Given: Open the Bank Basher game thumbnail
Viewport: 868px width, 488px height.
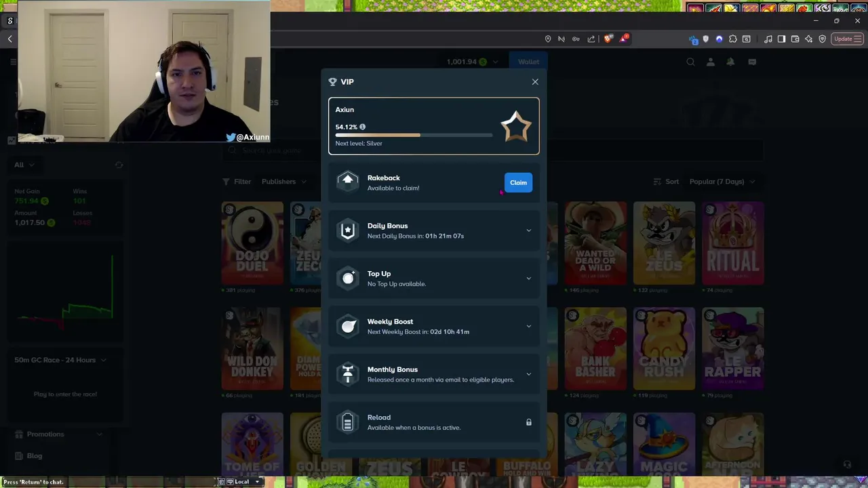Looking at the screenshot, I should pyautogui.click(x=595, y=348).
